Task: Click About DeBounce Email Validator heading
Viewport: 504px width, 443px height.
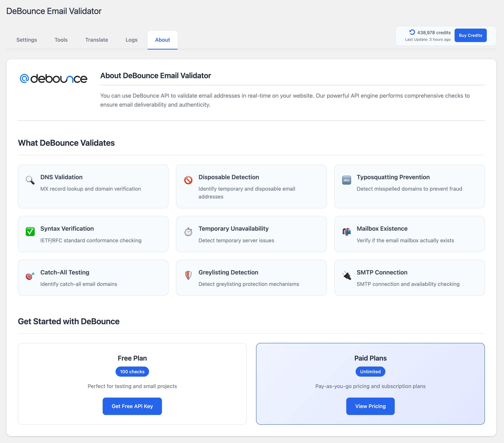Action: [155, 75]
